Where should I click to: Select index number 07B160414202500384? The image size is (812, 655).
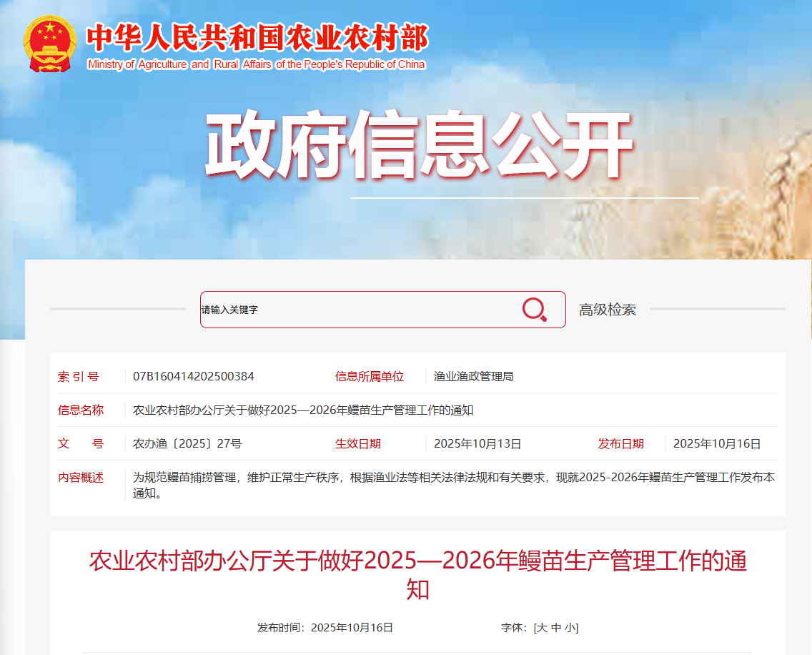(194, 376)
